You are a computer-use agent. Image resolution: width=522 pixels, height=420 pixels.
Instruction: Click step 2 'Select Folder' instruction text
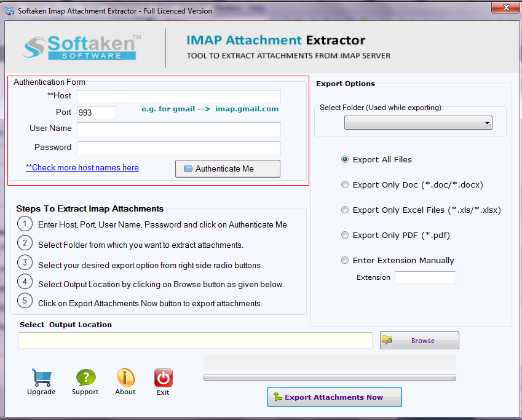coord(141,245)
